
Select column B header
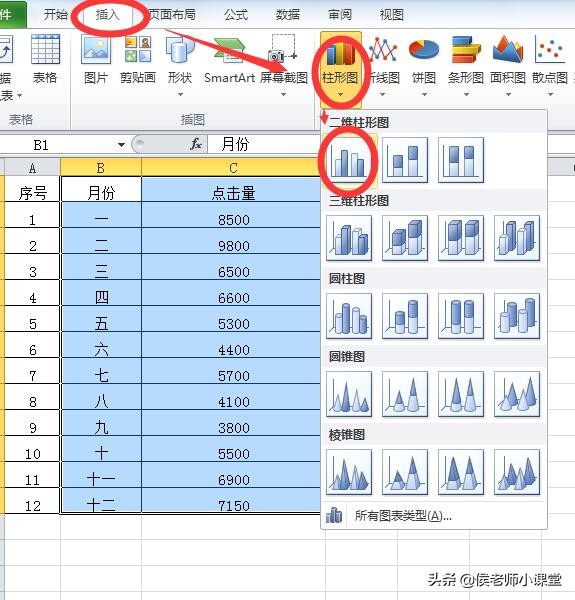pos(101,168)
